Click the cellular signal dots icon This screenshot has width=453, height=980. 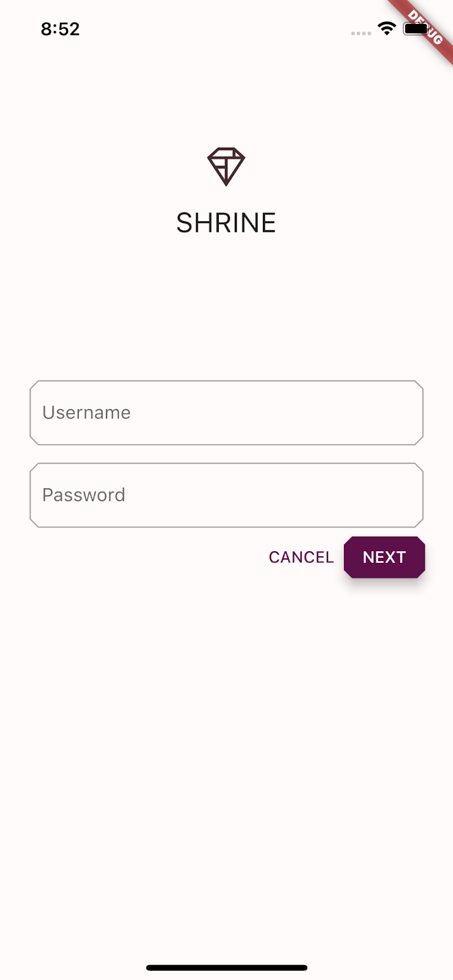click(x=360, y=33)
